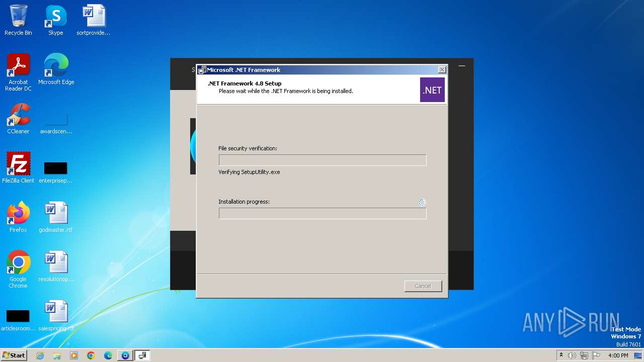
Task: Open CCleaner desktop shortcut
Action: (x=18, y=118)
